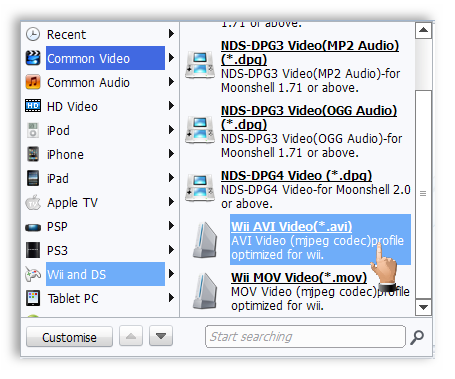Screen dimensions: 455x379
Task: Click the NDS icon beside DPG3 OGG Audio
Action: pos(200,130)
